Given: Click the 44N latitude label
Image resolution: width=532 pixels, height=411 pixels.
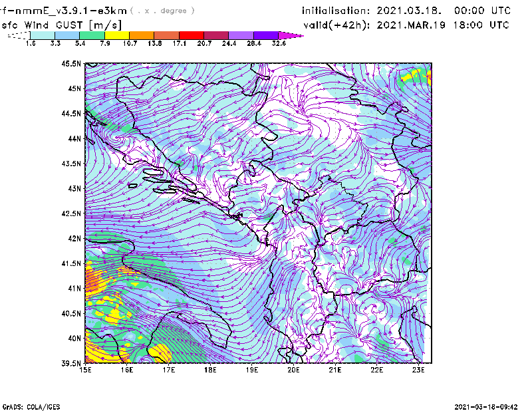Looking at the screenshot, I should 74,138.
